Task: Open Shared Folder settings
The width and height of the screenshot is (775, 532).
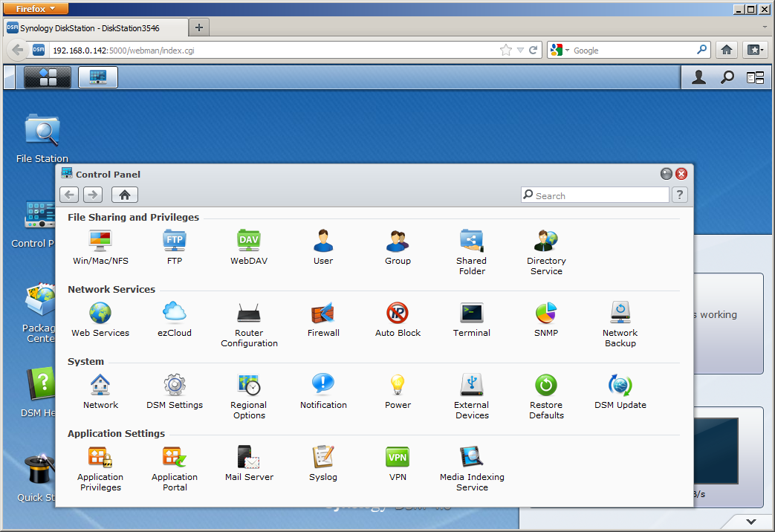Action: click(x=472, y=252)
